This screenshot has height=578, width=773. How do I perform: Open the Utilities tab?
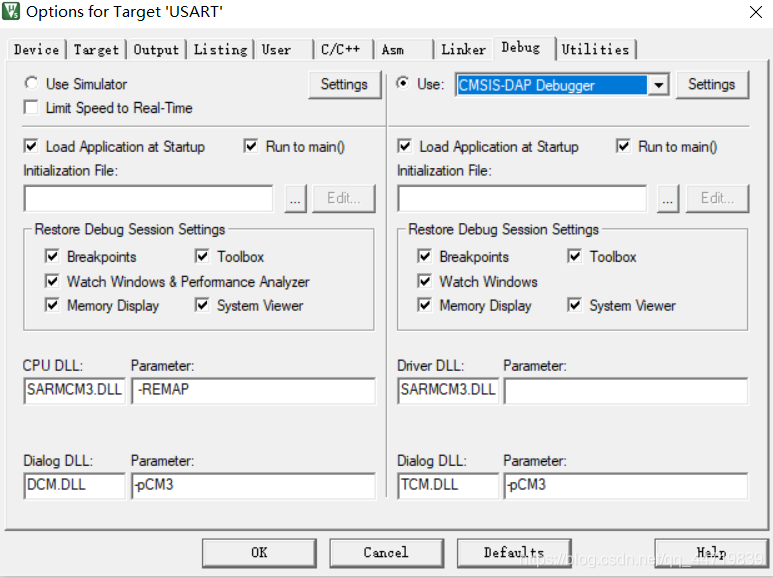coord(596,49)
